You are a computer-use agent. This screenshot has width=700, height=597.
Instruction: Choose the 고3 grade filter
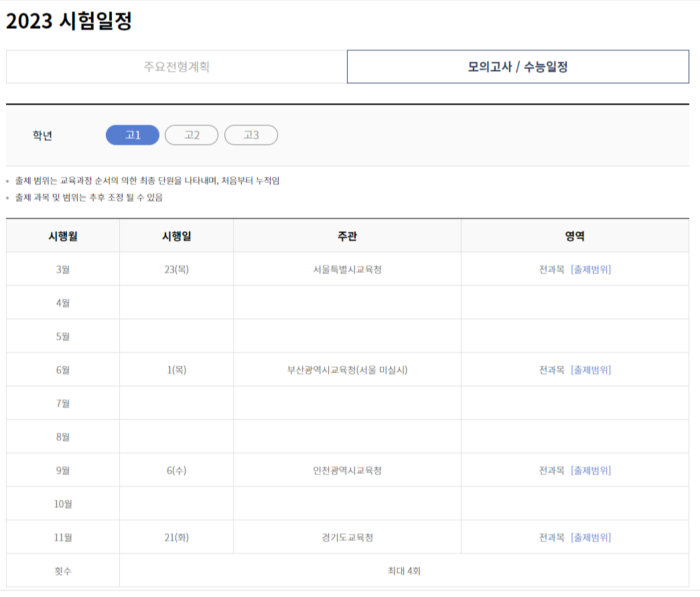click(x=251, y=135)
